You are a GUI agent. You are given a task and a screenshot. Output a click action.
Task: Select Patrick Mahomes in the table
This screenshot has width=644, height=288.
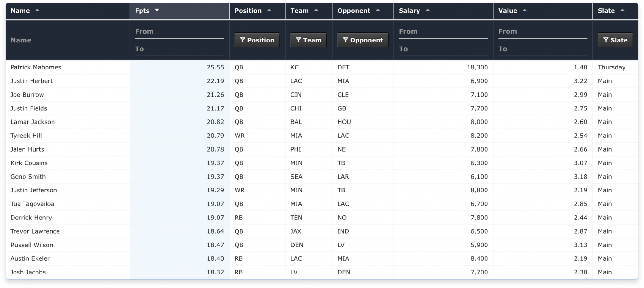click(x=36, y=67)
